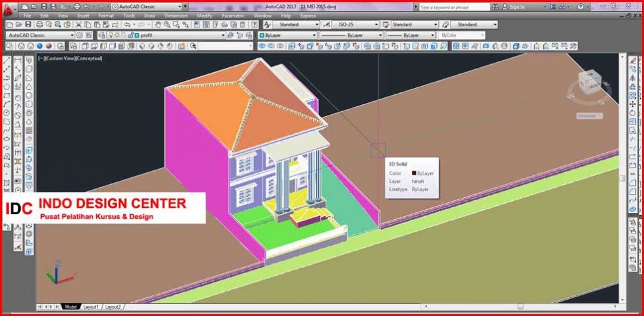The width and height of the screenshot is (644, 316).
Task: Select the Circle tool in draw toolbar
Action: pos(6,112)
